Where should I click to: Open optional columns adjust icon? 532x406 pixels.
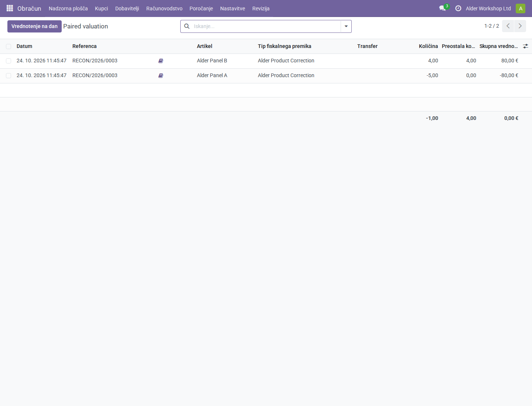[x=525, y=46]
